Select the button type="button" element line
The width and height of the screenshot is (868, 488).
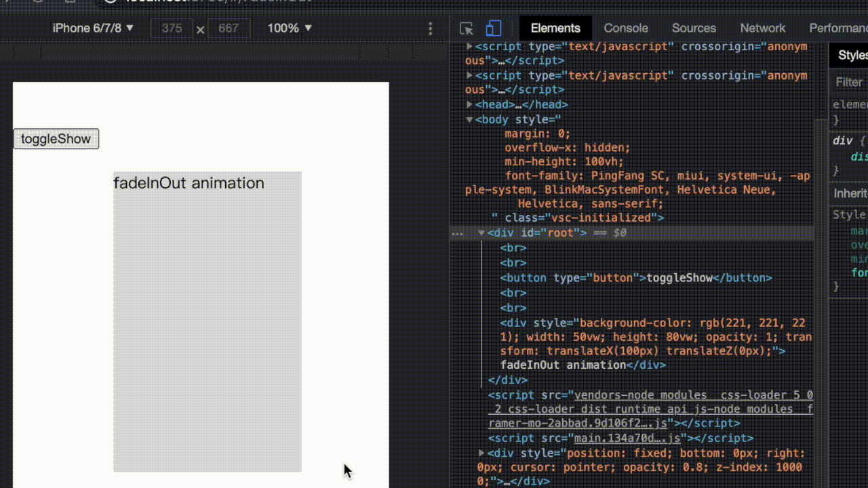tap(636, 278)
